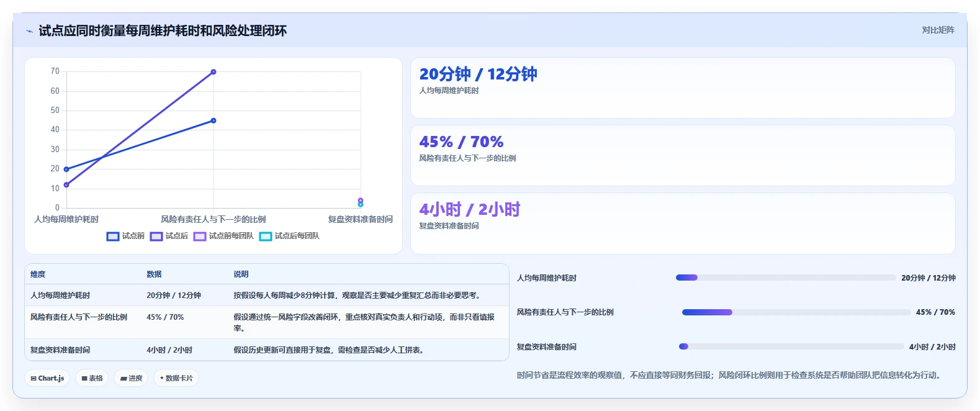Viewport: 980px width, 411px height.
Task: Click the title 试点应同时衡量每周维护耗时和风险处理闭环
Action: pos(163,31)
